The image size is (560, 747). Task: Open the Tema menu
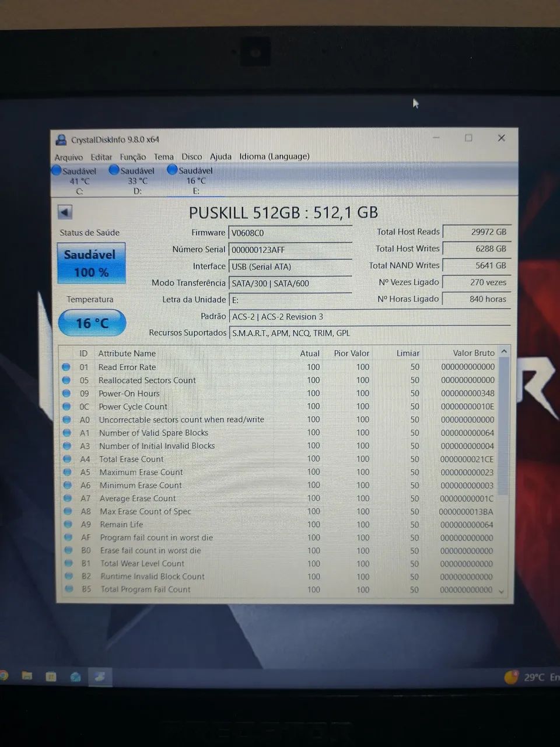point(164,157)
